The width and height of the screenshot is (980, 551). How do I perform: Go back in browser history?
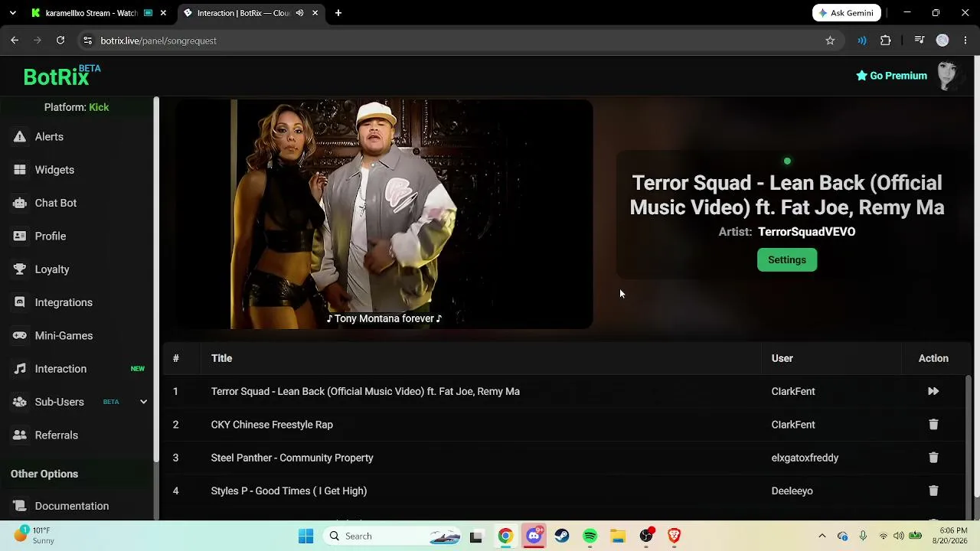click(15, 41)
